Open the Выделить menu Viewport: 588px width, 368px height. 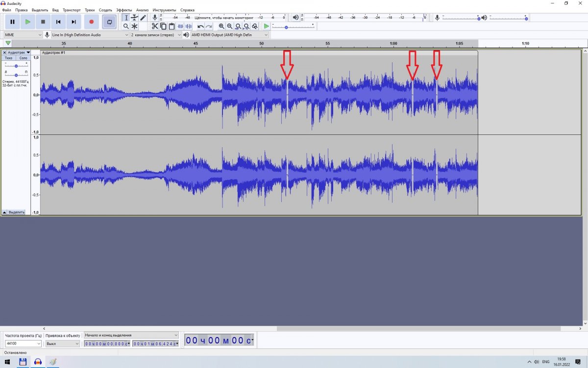coord(40,10)
